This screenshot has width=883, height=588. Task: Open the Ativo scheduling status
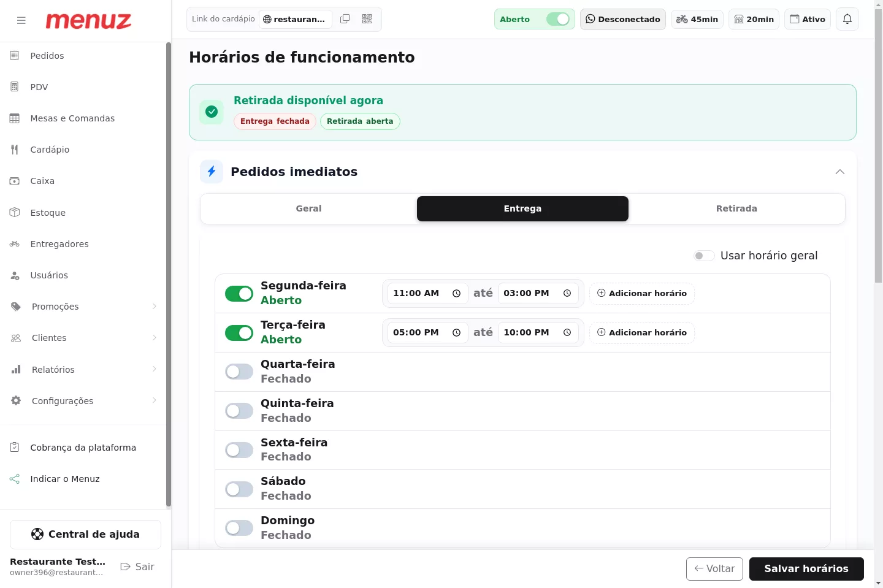pyautogui.click(x=808, y=19)
